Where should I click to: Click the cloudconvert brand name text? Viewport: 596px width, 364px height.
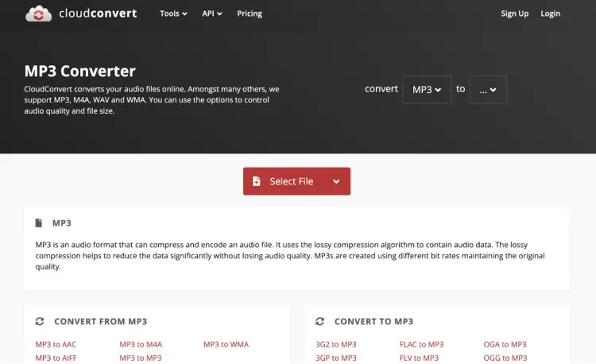98,14
